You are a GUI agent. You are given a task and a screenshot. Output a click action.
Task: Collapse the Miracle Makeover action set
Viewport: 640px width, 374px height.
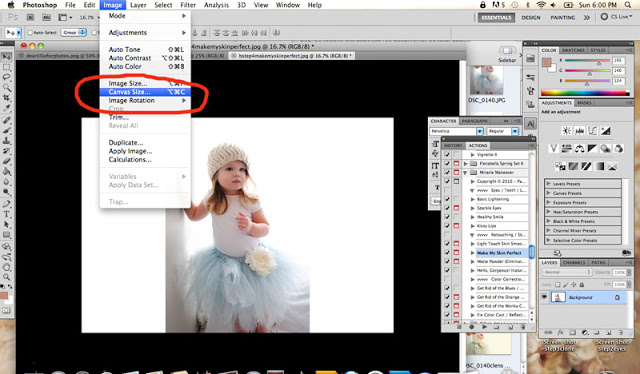coord(465,172)
